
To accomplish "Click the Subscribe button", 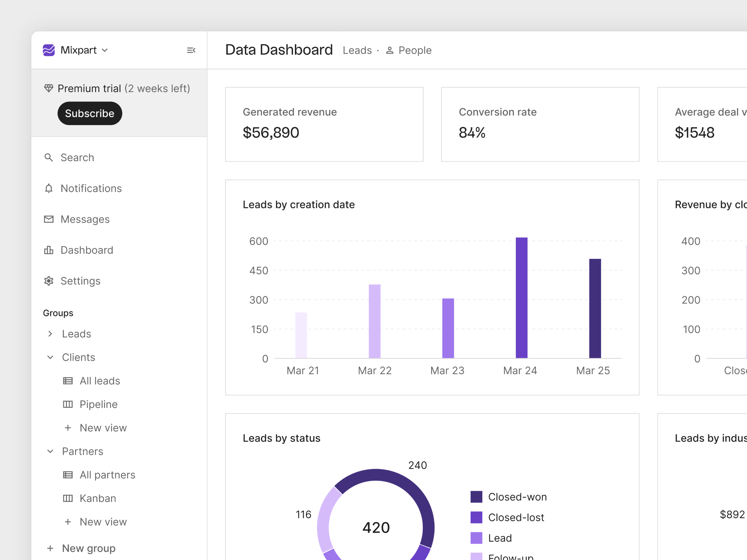I will coord(89,113).
